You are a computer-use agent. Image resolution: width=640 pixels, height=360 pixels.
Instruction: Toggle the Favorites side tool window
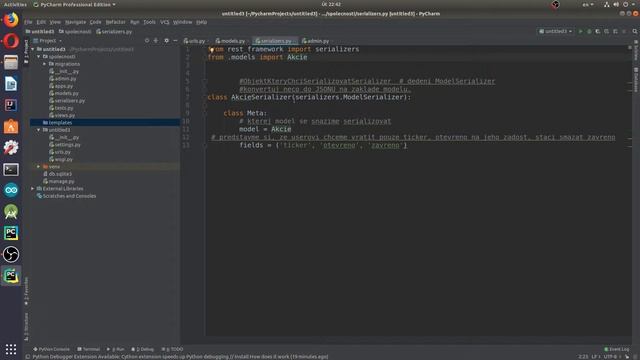tap(26, 291)
